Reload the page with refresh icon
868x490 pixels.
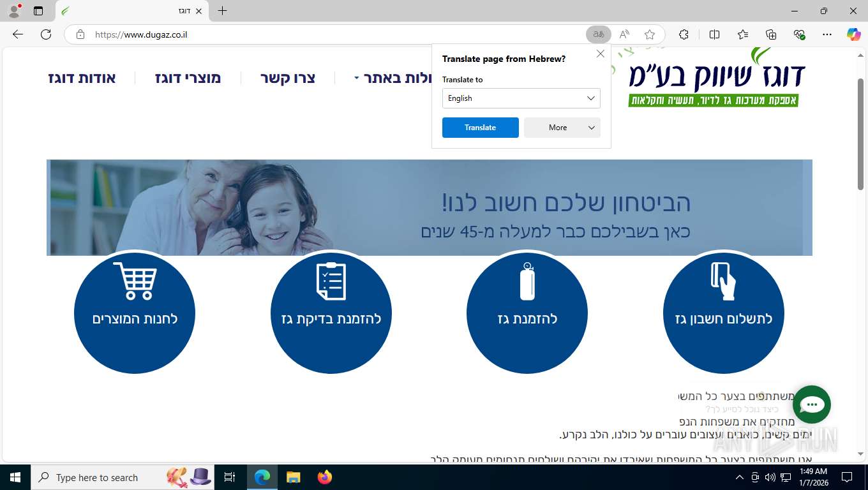point(46,34)
